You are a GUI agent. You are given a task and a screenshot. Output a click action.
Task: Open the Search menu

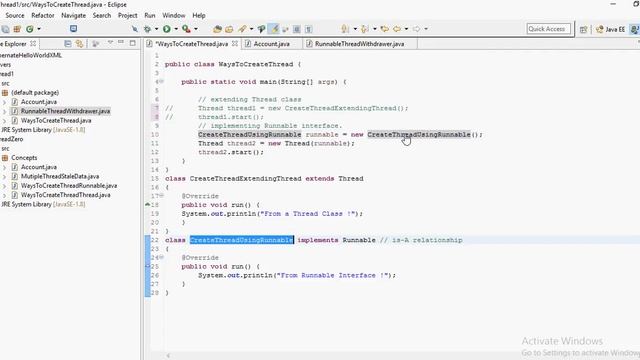[102, 16]
